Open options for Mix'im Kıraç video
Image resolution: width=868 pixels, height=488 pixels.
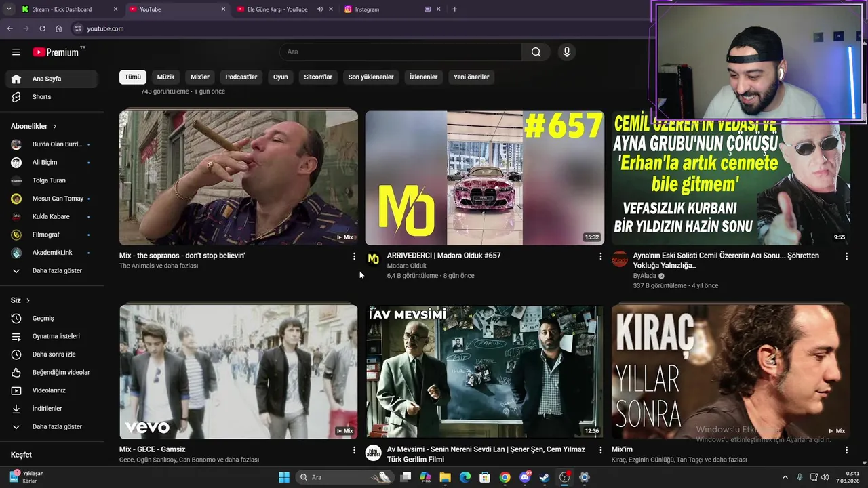tap(846, 450)
